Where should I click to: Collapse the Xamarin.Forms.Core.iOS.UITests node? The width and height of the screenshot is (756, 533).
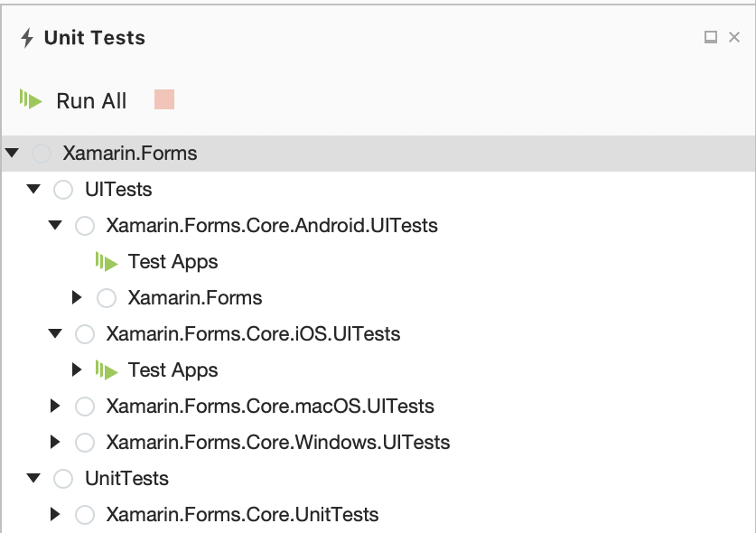click(56, 334)
